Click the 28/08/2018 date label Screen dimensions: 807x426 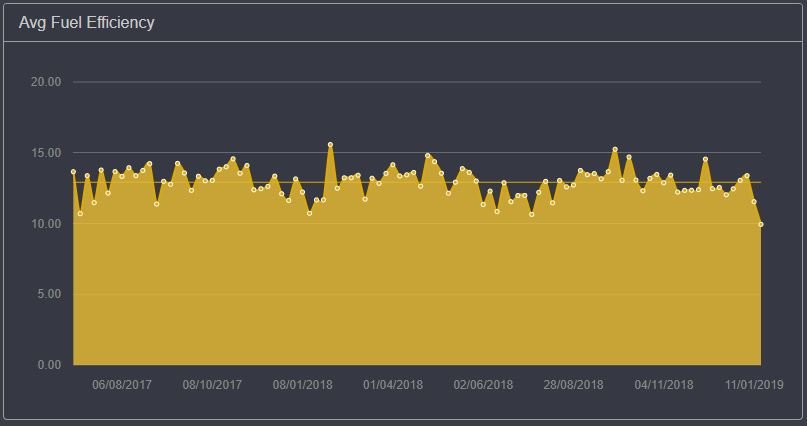click(x=573, y=385)
